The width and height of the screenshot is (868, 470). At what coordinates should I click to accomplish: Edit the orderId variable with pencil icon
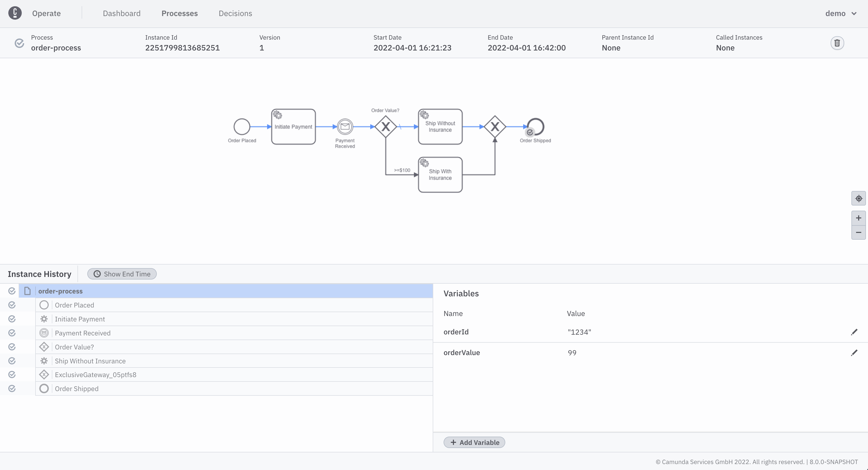tap(855, 332)
